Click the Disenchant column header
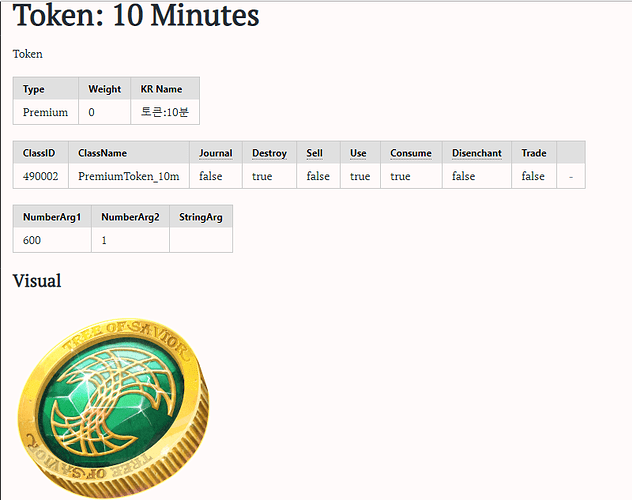 [476, 153]
